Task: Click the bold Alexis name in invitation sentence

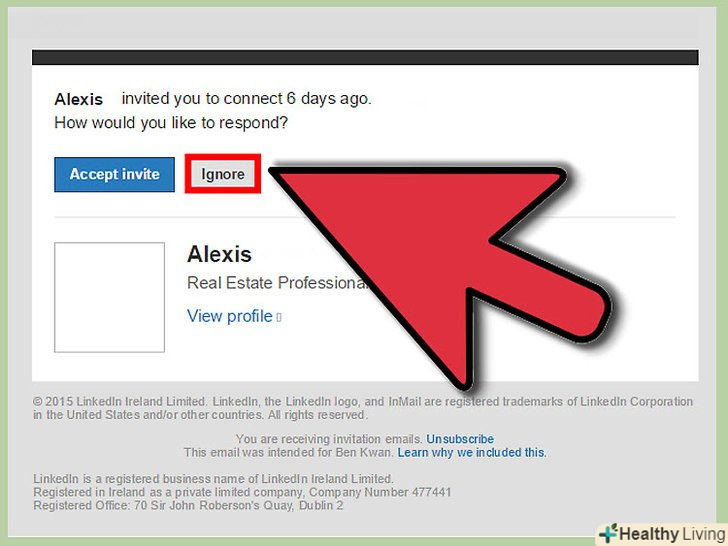Action: 78,99
